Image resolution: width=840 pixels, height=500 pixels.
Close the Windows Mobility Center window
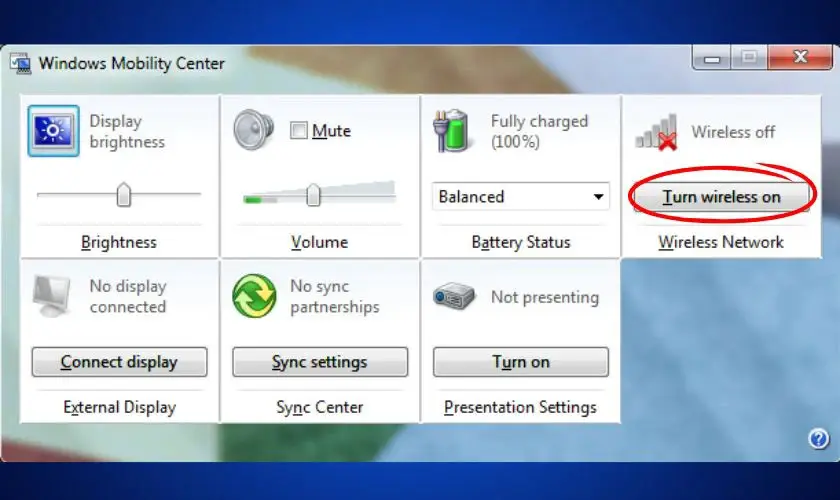click(800, 57)
